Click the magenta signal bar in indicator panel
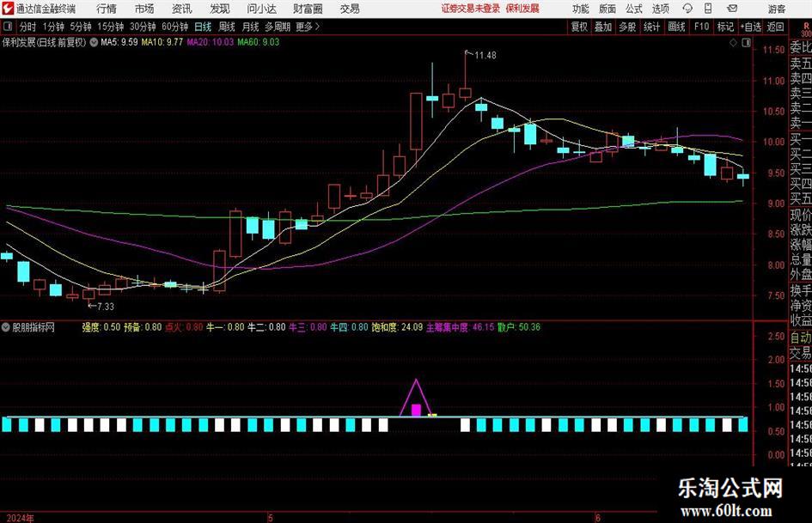 pos(416,410)
